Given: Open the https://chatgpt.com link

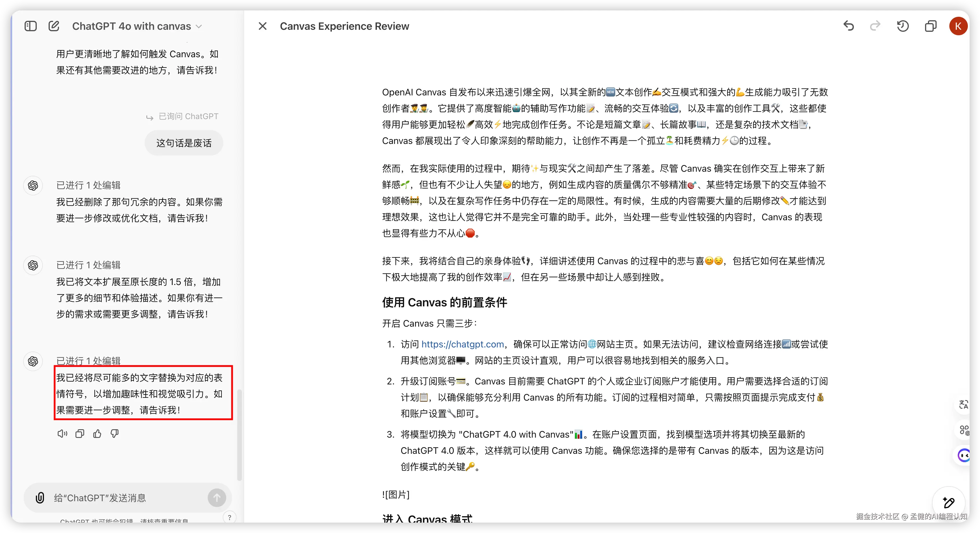Looking at the screenshot, I should pyautogui.click(x=462, y=344).
